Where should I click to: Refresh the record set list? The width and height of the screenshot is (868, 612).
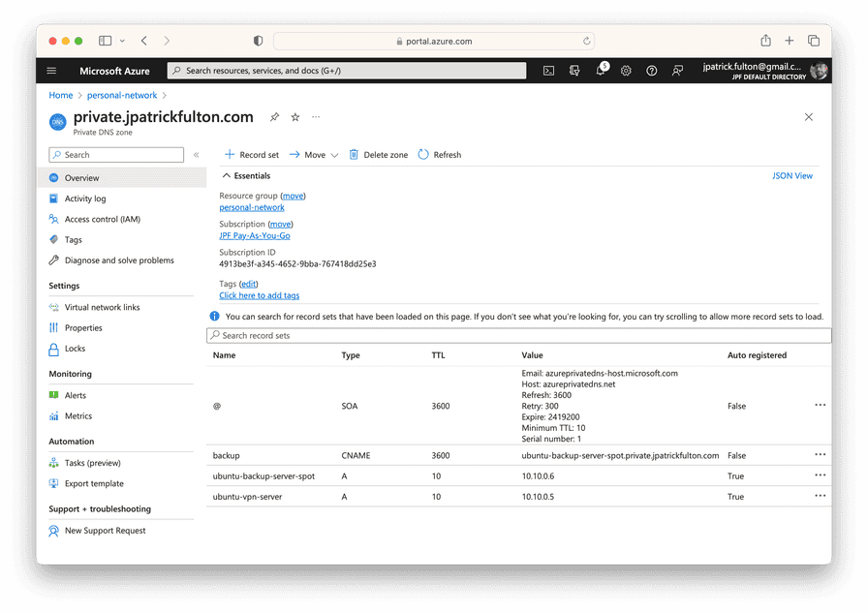(440, 155)
